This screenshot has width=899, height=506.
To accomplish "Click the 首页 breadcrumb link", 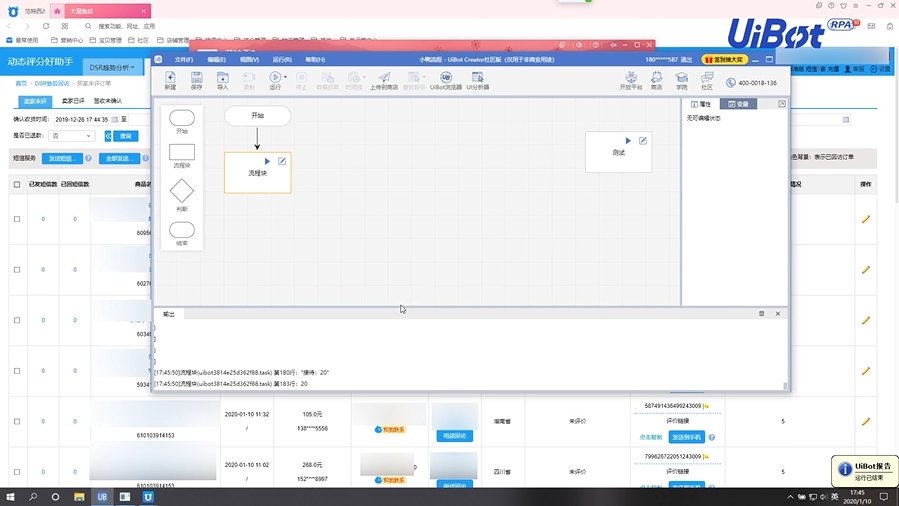I will [x=21, y=83].
